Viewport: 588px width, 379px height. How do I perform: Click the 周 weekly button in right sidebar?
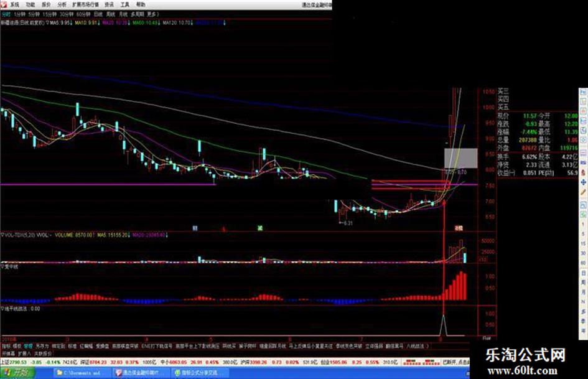click(583, 282)
